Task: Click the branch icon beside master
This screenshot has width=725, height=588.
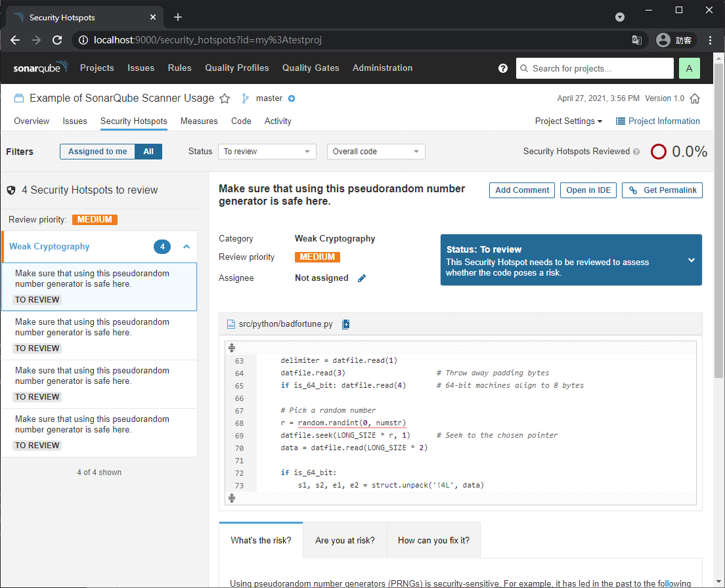Action: point(245,98)
